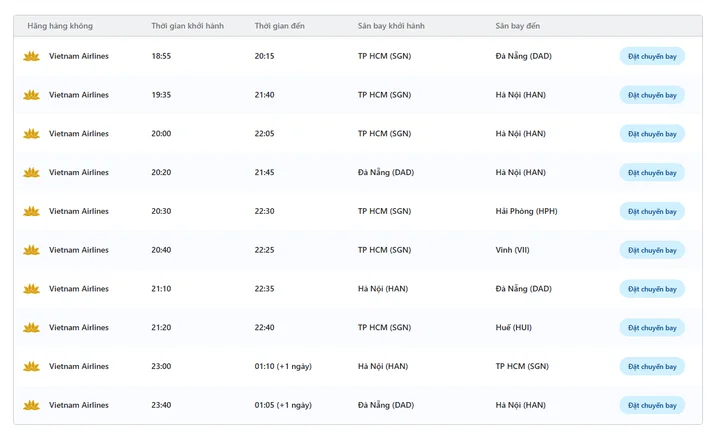This screenshot has width=720, height=434.
Task: Reserve the 20:40 flight to Vinh
Action: coord(652,250)
